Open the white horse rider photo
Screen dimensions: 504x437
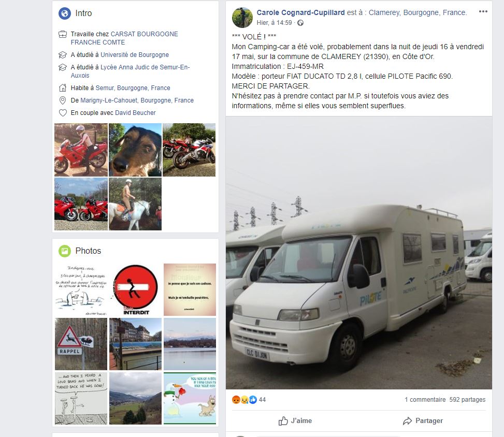pyautogui.click(x=135, y=204)
